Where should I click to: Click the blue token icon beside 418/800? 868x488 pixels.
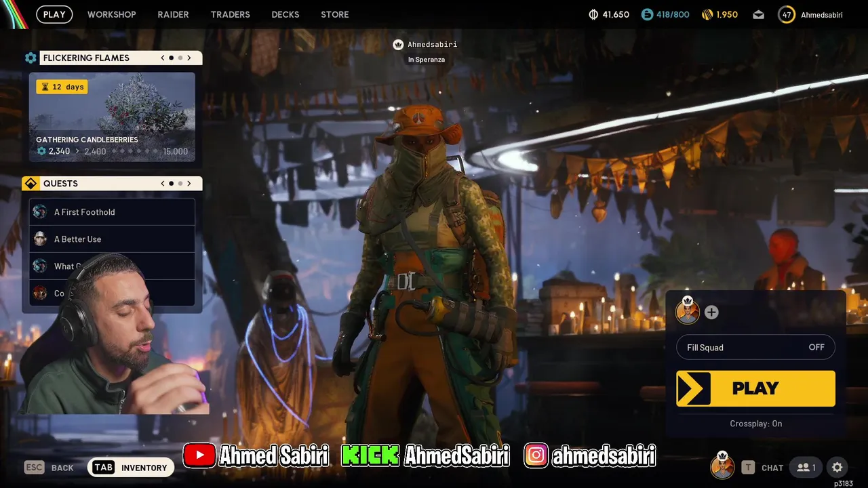(x=647, y=14)
